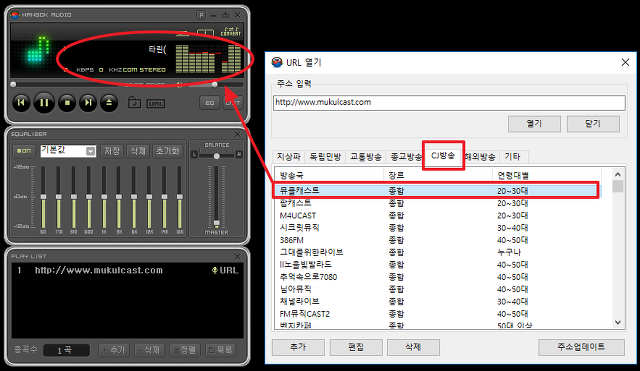Click the station list scroll up arrow

618,175
